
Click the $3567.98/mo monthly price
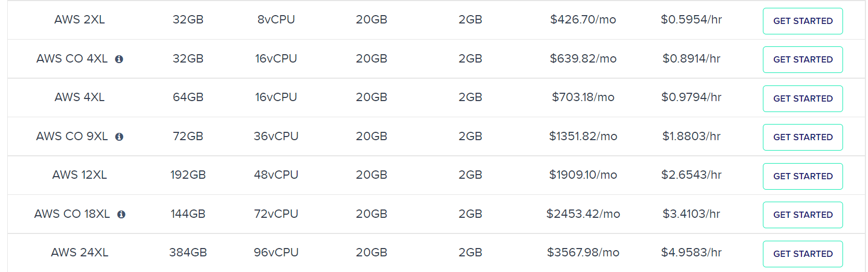pos(583,253)
